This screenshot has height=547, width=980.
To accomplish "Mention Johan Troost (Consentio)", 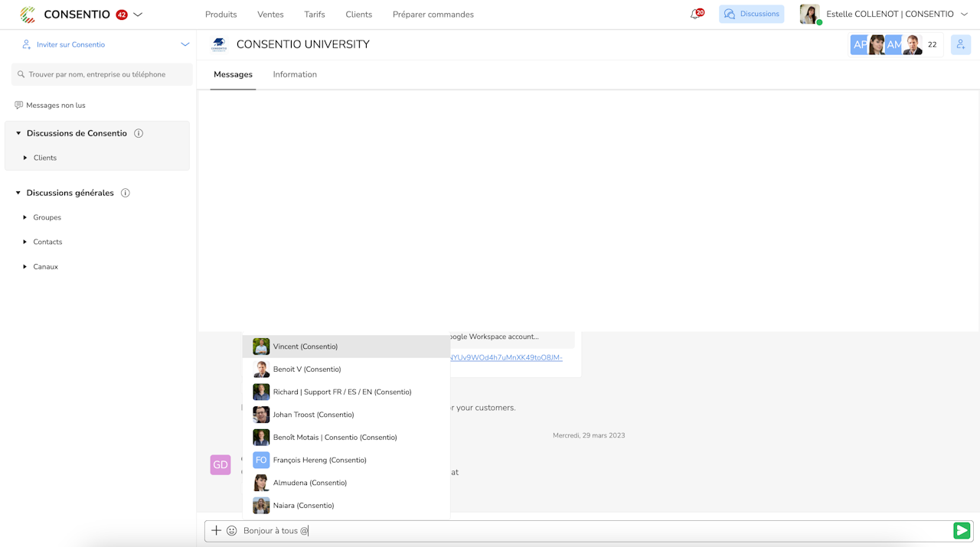I will tap(346, 415).
